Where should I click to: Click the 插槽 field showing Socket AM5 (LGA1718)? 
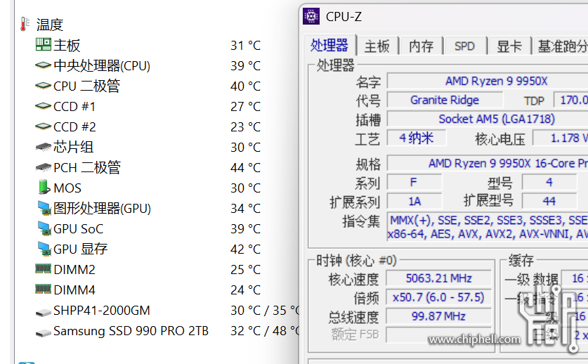tap(488, 119)
